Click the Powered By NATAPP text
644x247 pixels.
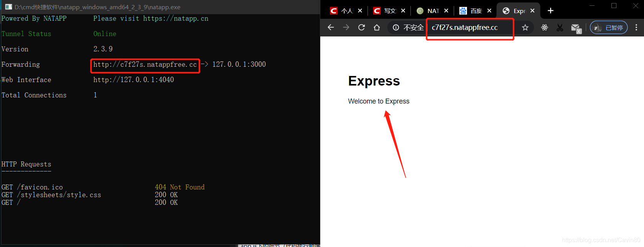coord(34,18)
